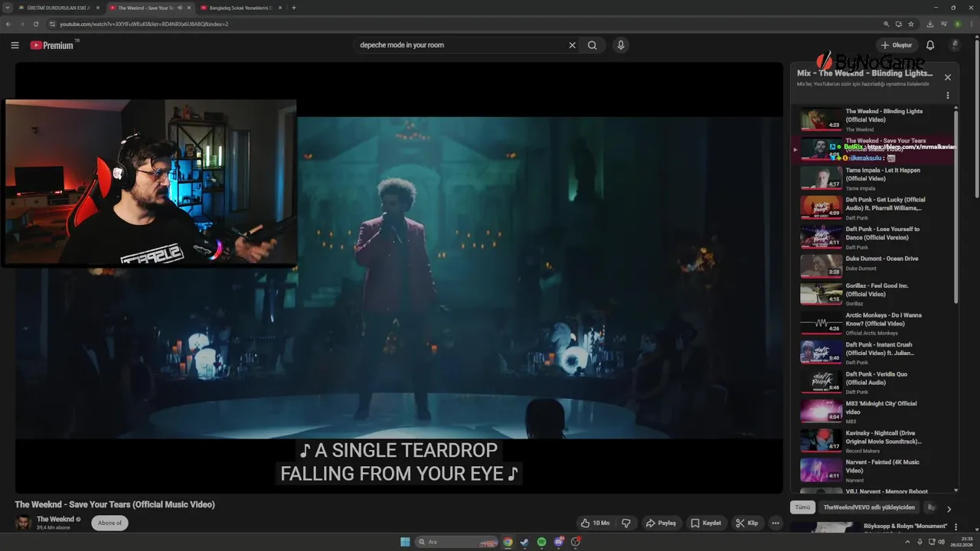Play Daft Punk - Lose Yourself to Dance

pyautogui.click(x=874, y=237)
